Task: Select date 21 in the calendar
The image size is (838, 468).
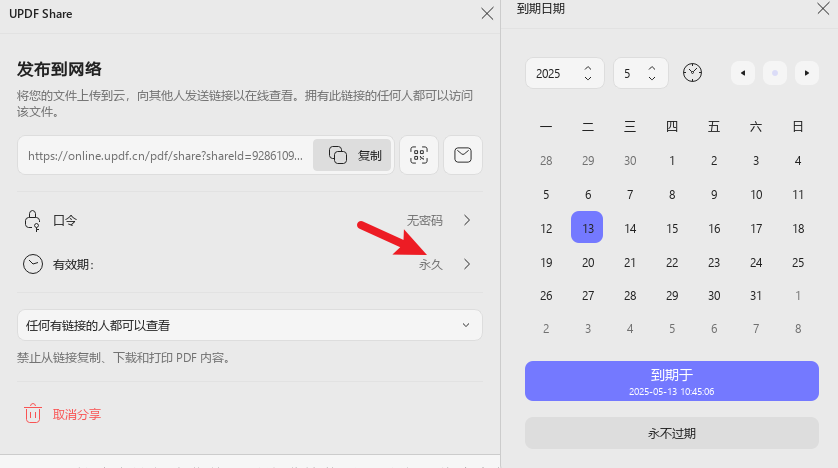Action: click(630, 262)
